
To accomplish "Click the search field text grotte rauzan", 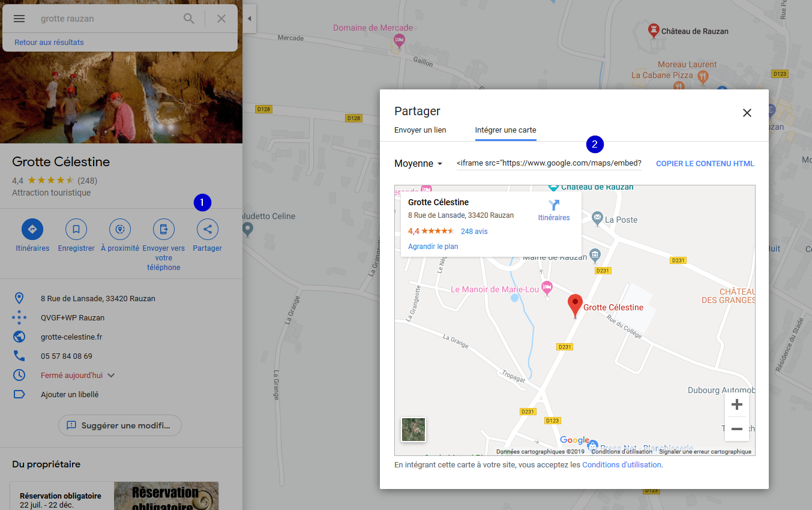I will click(67, 19).
